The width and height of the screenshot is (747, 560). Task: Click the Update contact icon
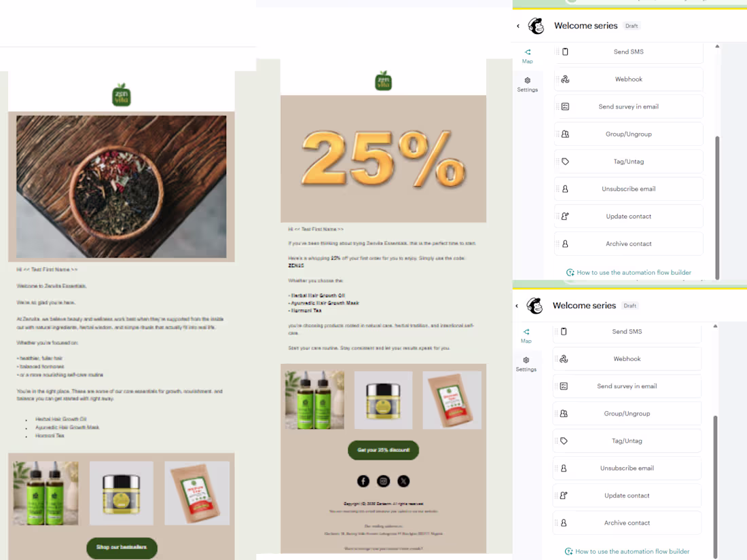point(564,216)
